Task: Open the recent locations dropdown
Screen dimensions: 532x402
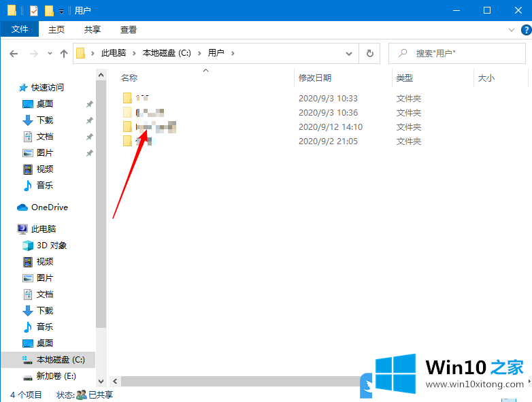Action: tap(50, 53)
